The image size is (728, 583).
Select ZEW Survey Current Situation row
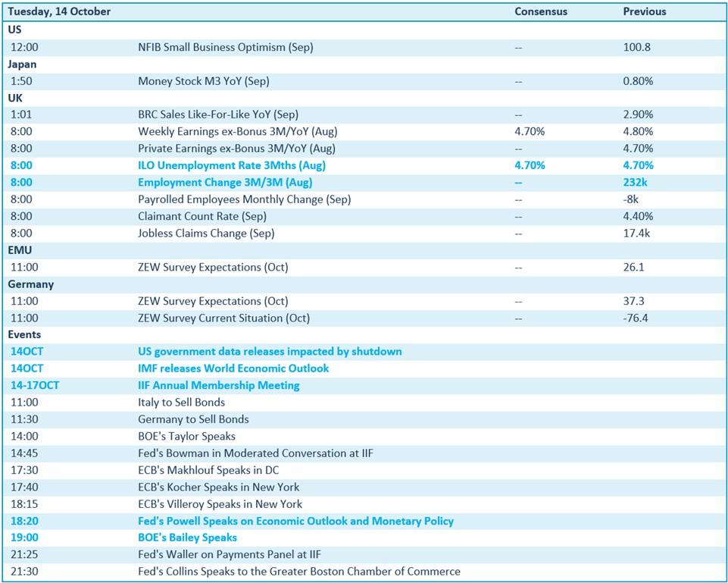click(x=223, y=318)
